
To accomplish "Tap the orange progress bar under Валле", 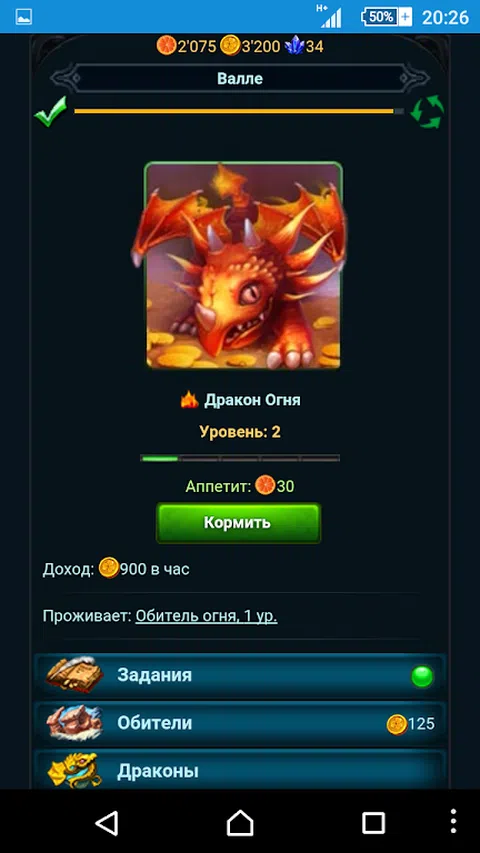I will tap(239, 111).
